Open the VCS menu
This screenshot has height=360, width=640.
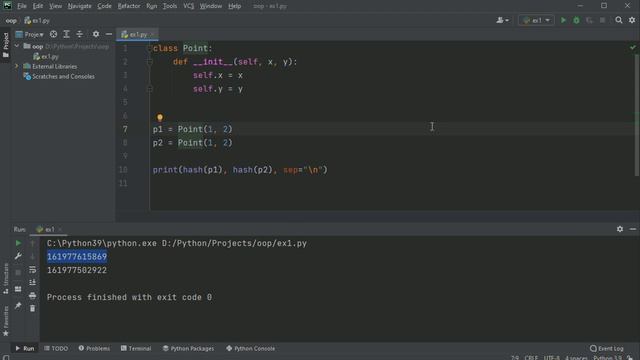click(189, 6)
